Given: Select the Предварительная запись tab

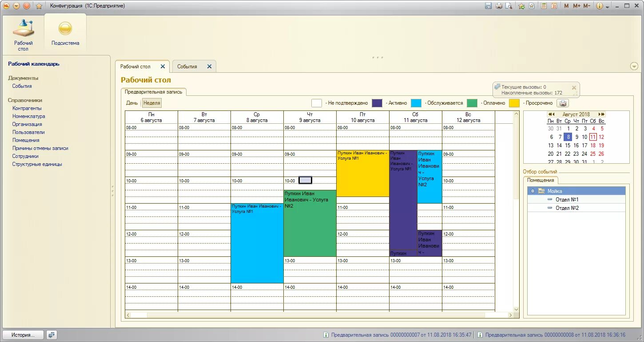Looking at the screenshot, I should (154, 92).
